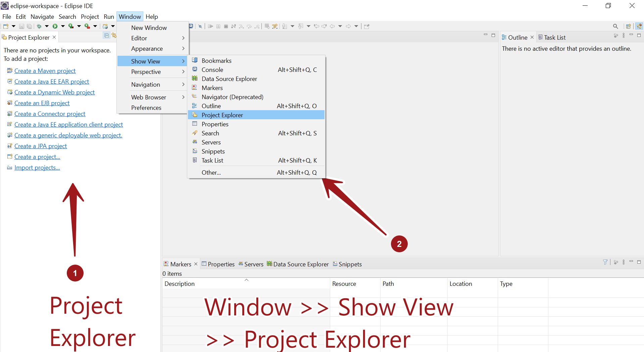The height and width of the screenshot is (352, 644).
Task: Click the Disconnect debug icon
Action: (x=234, y=26)
